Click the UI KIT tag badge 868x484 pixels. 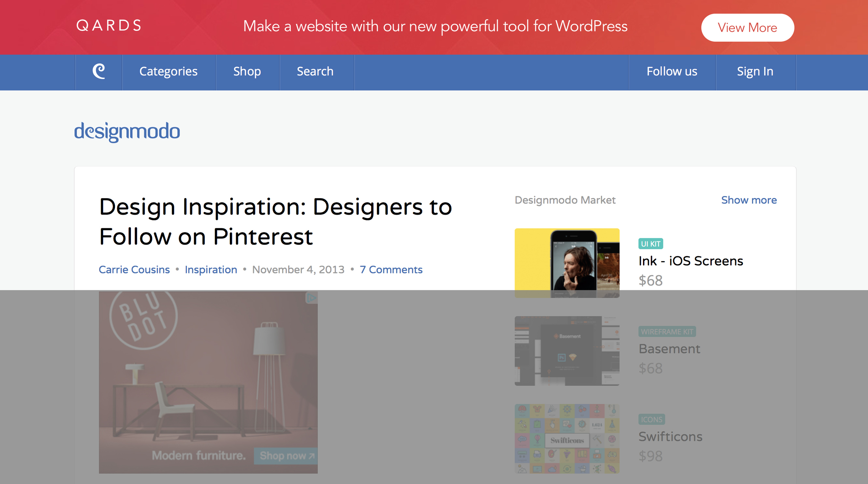(x=651, y=244)
